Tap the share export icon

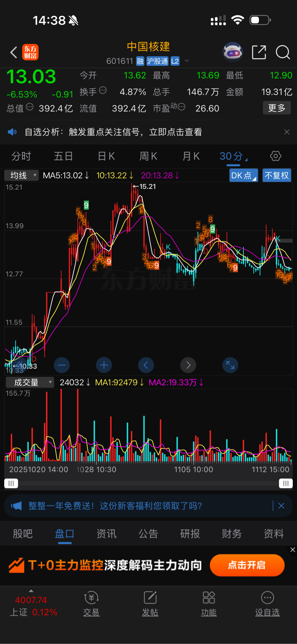point(259,52)
